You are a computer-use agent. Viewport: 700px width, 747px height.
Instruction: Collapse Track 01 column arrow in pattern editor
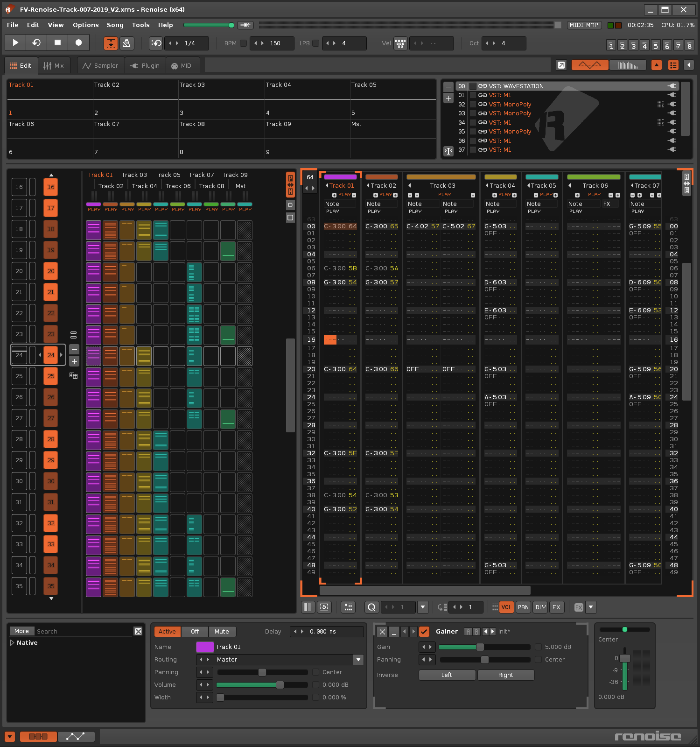tap(327, 185)
